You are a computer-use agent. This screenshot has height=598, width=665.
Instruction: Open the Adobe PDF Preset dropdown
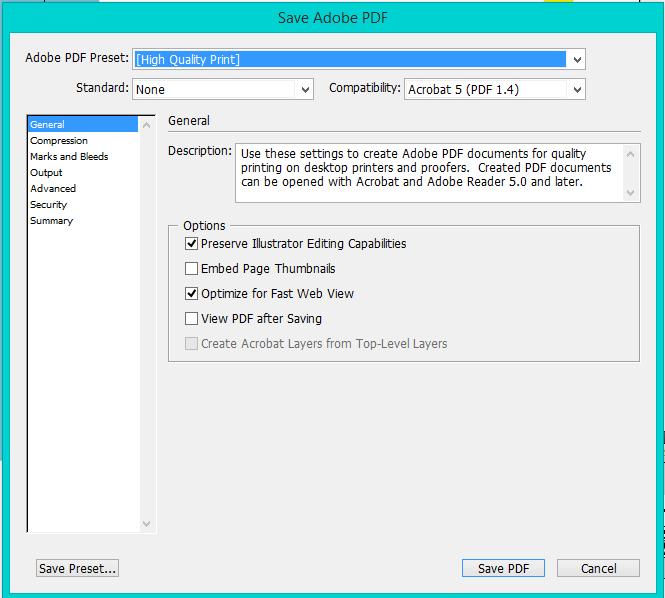pyautogui.click(x=577, y=59)
